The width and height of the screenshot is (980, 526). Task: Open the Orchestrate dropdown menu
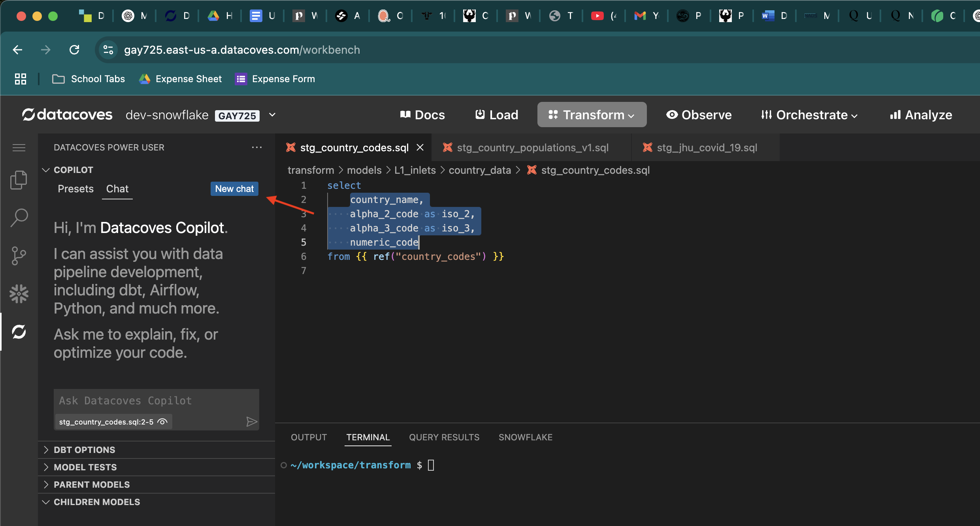click(x=809, y=115)
